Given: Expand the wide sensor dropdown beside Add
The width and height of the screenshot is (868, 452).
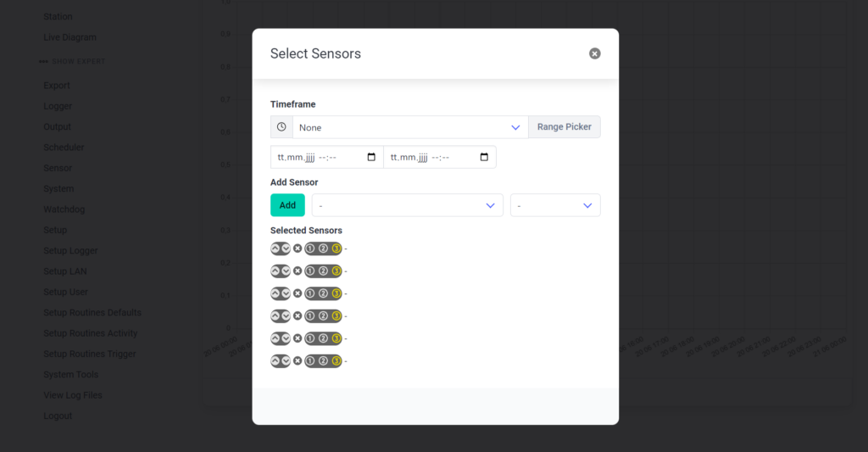Looking at the screenshot, I should tap(408, 205).
